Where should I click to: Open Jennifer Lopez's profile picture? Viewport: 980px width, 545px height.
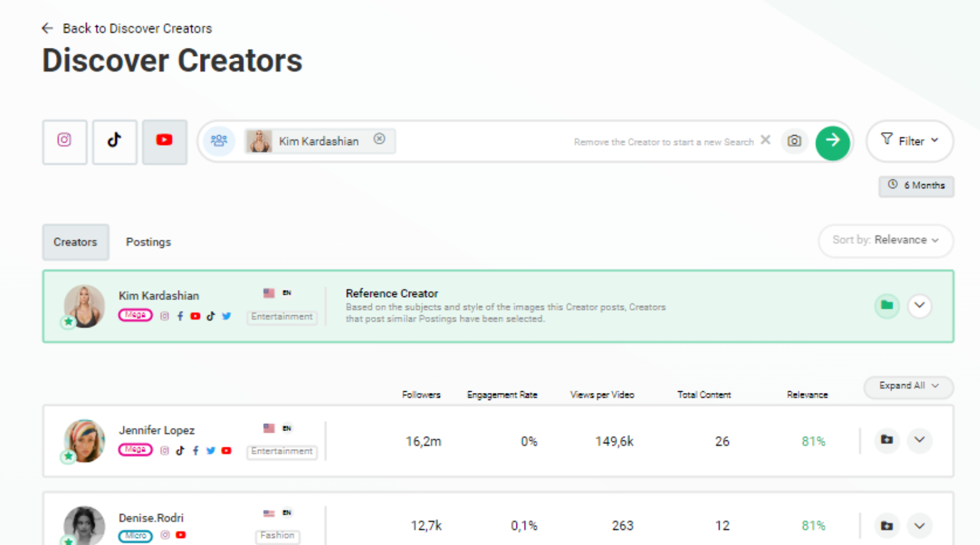tap(84, 440)
